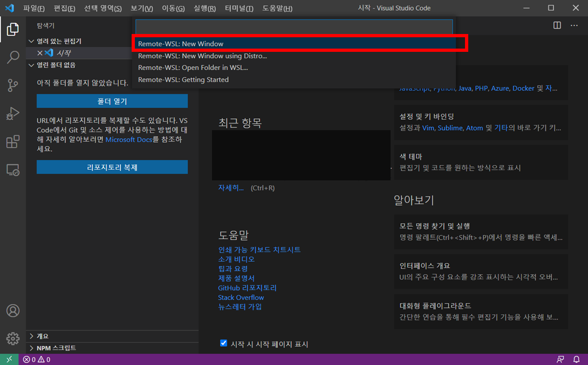Open the Extensions view icon

pyautogui.click(x=13, y=141)
